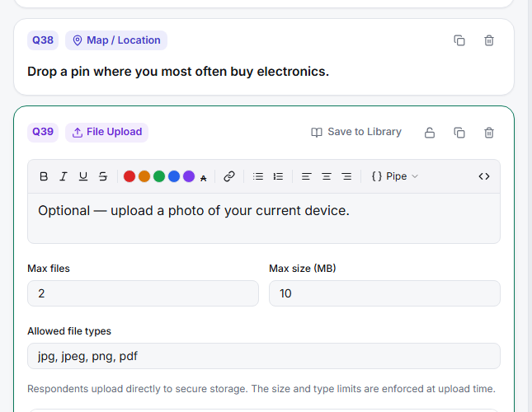This screenshot has width=532, height=412.
Task: Pick the green text color
Action: click(159, 176)
